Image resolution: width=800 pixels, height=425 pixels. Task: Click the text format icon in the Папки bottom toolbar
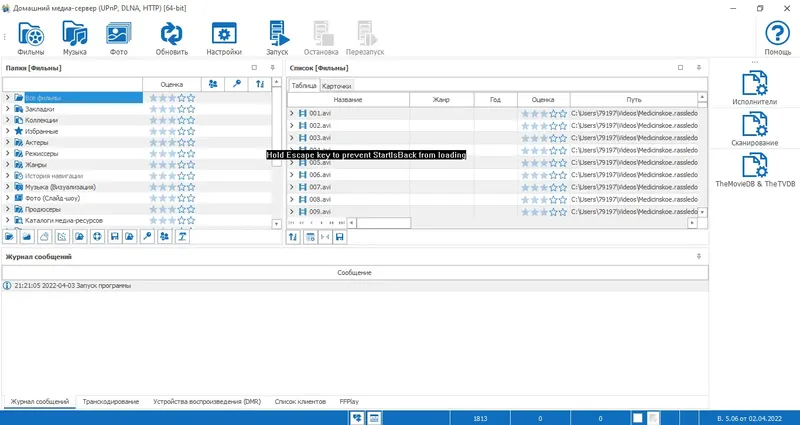click(182, 236)
